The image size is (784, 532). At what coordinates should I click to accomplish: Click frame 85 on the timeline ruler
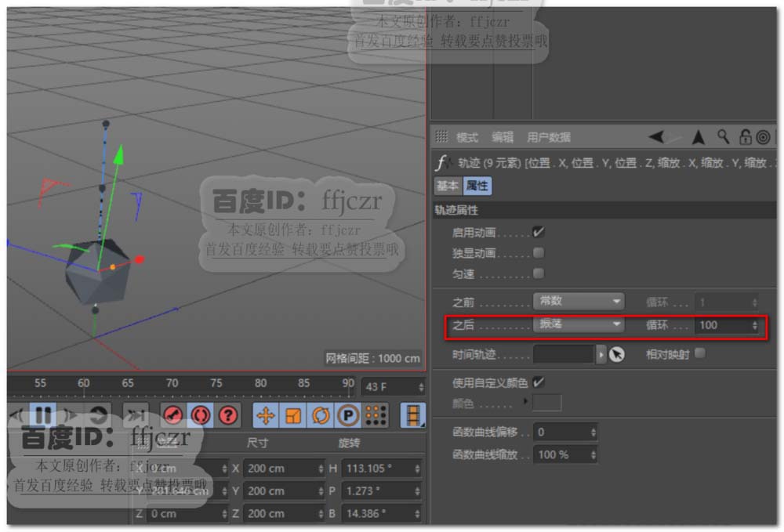(303, 383)
